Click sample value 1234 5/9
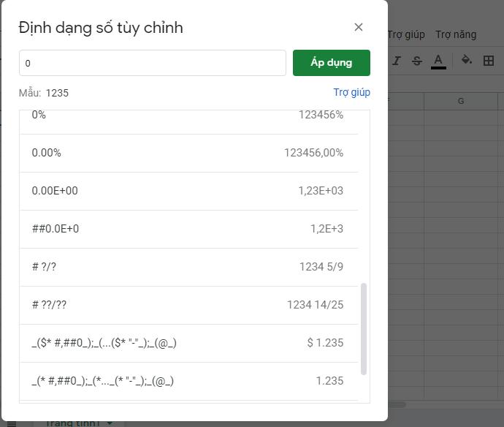 (321, 266)
